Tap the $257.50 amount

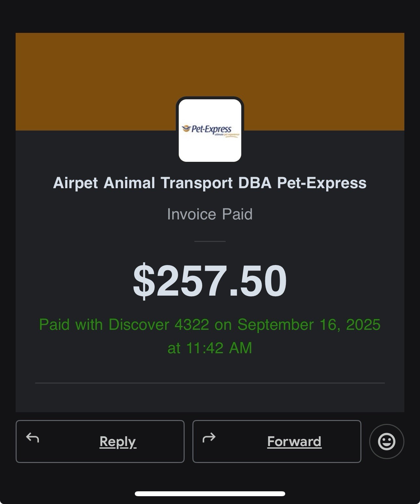coord(210,281)
